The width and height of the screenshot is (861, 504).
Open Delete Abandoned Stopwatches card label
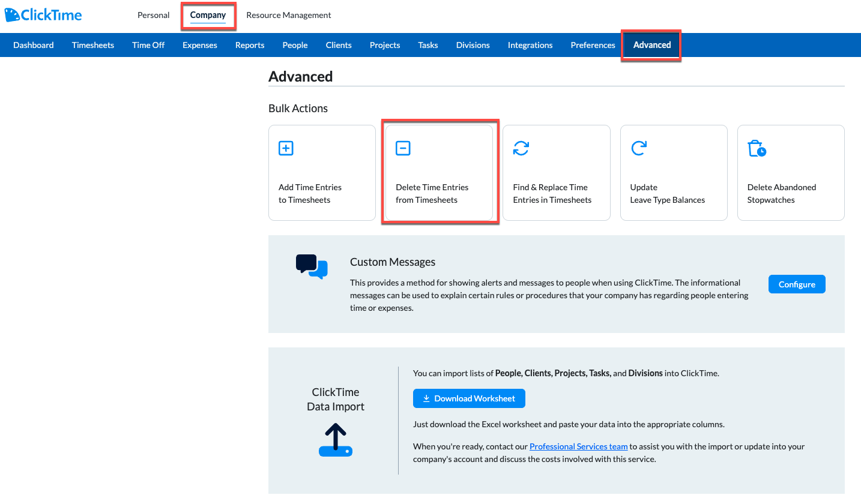coord(782,193)
